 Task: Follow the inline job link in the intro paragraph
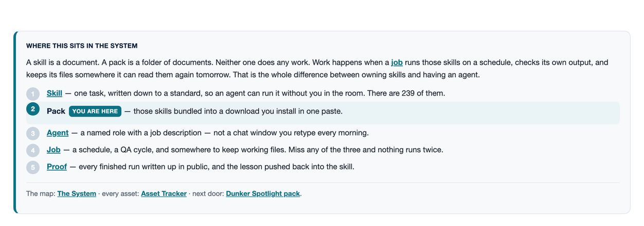(x=397, y=63)
